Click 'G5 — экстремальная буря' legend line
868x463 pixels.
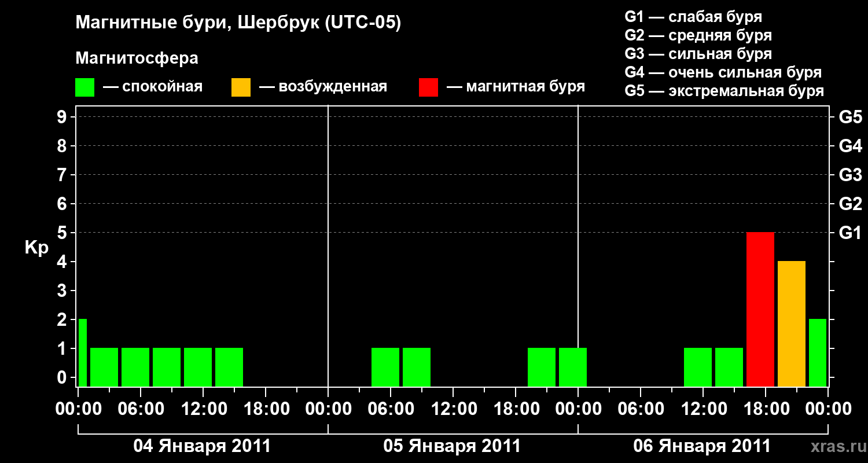724,91
